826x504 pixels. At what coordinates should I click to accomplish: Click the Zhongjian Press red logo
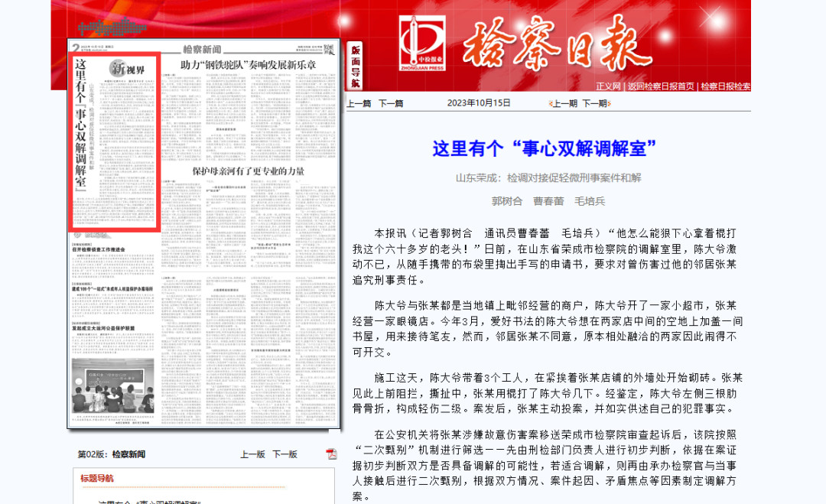coord(422,43)
